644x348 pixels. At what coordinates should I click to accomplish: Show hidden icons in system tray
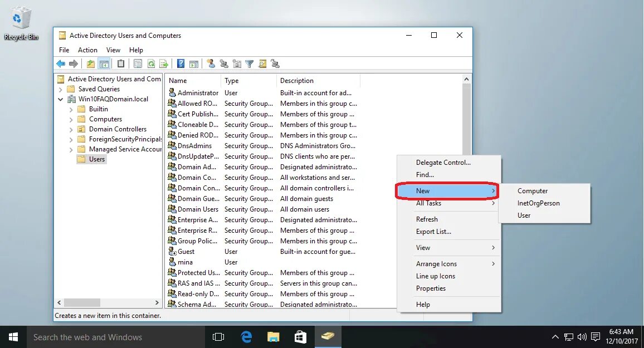(555, 337)
